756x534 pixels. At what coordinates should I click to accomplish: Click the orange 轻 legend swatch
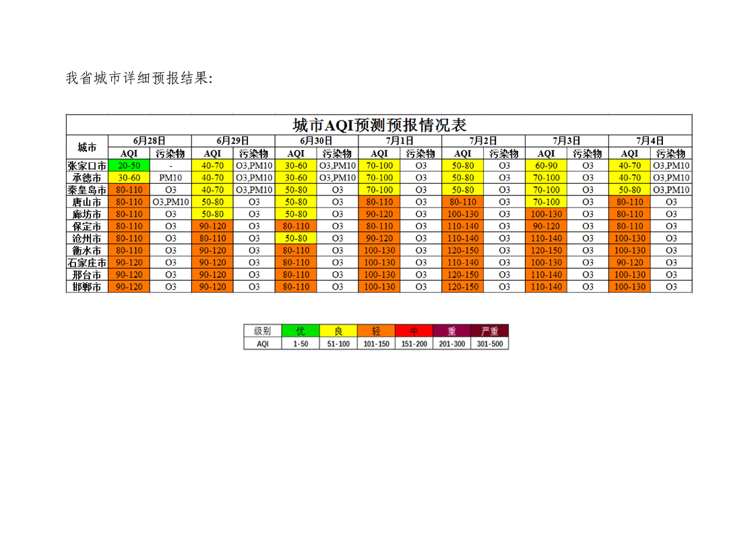pos(377,331)
